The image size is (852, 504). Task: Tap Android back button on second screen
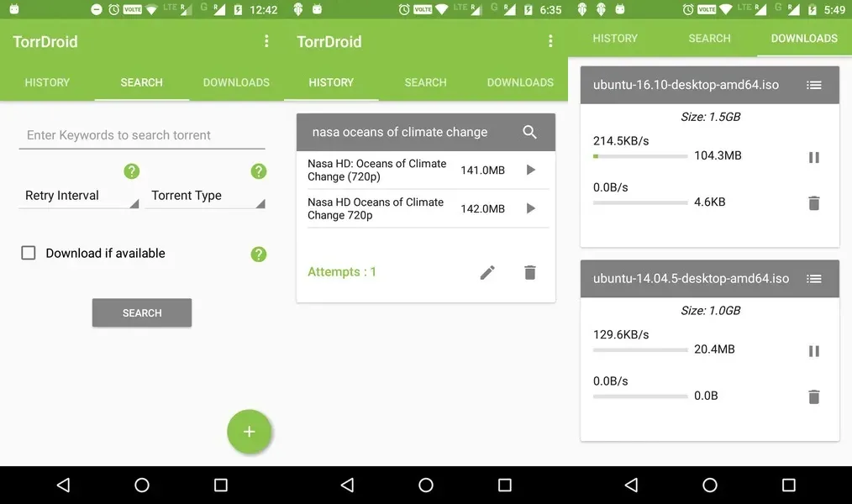tap(348, 485)
